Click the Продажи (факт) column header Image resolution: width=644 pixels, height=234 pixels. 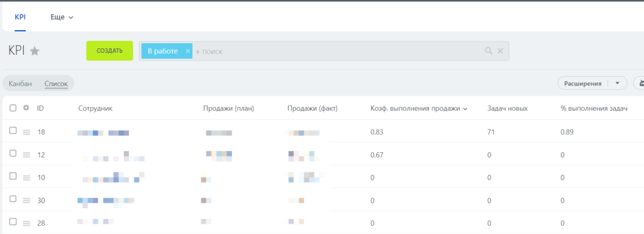[x=312, y=108]
